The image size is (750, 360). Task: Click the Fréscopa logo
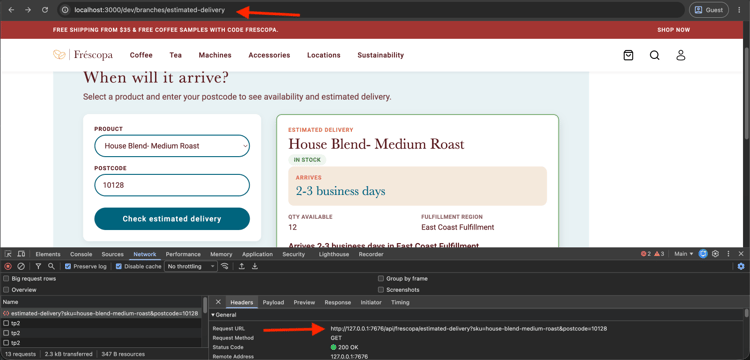pos(83,55)
